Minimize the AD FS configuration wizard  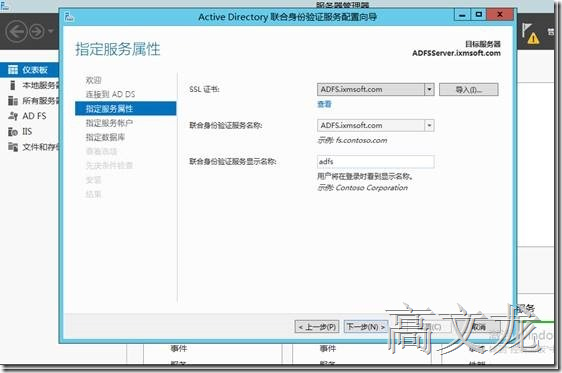pyautogui.click(x=462, y=15)
